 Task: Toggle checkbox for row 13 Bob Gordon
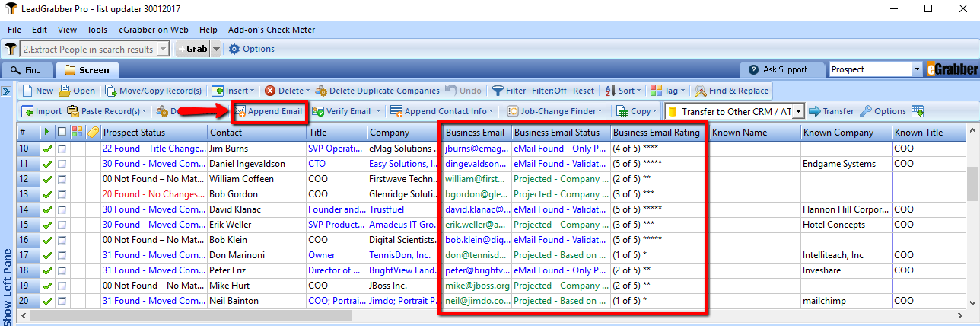62,194
